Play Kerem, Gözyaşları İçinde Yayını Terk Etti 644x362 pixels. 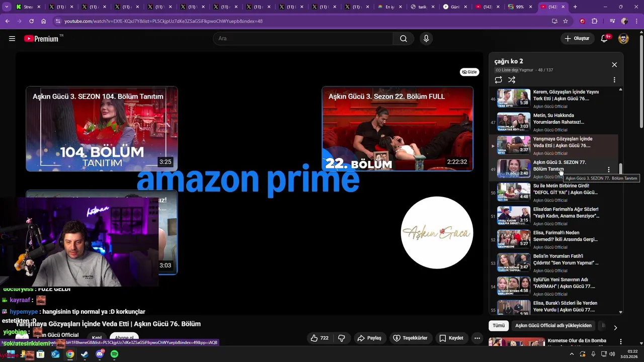pos(554,99)
